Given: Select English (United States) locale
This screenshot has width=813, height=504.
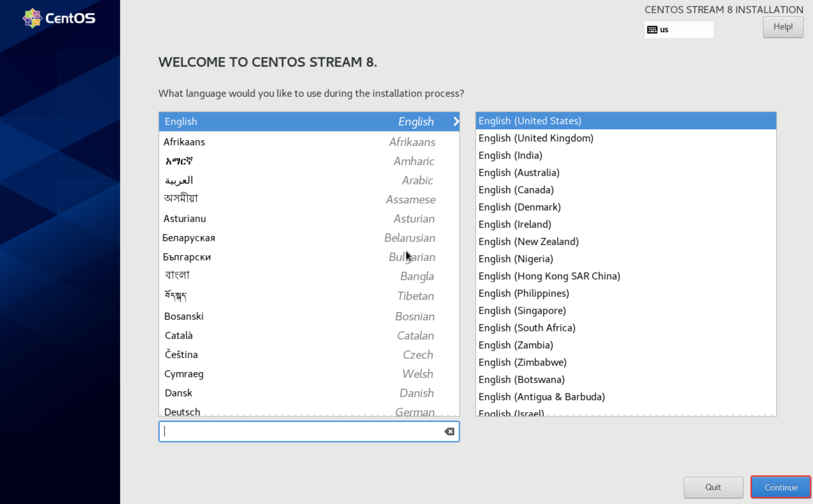Looking at the screenshot, I should 626,121.
